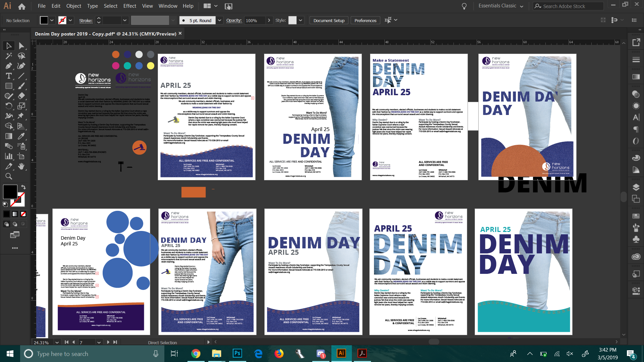Set the color mode to None
The width and height of the screenshot is (644, 362).
coord(23,214)
